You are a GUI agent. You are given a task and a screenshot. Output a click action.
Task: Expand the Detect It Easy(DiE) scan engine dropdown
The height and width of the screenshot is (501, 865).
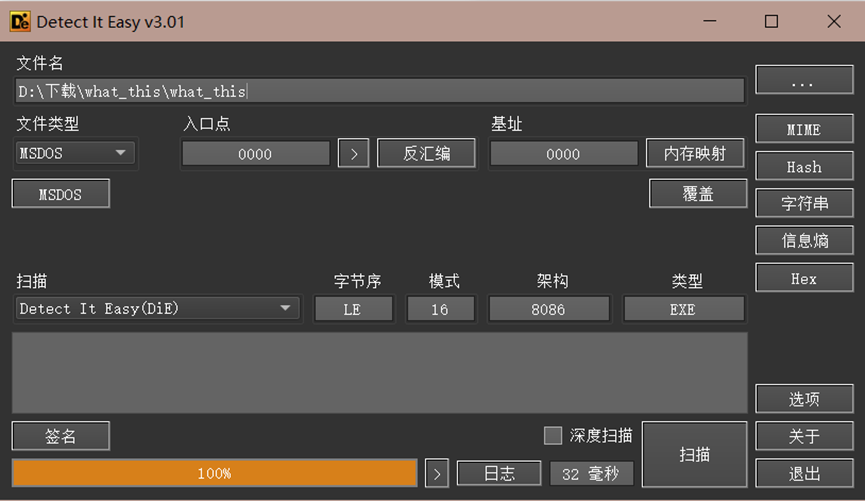coord(157,308)
